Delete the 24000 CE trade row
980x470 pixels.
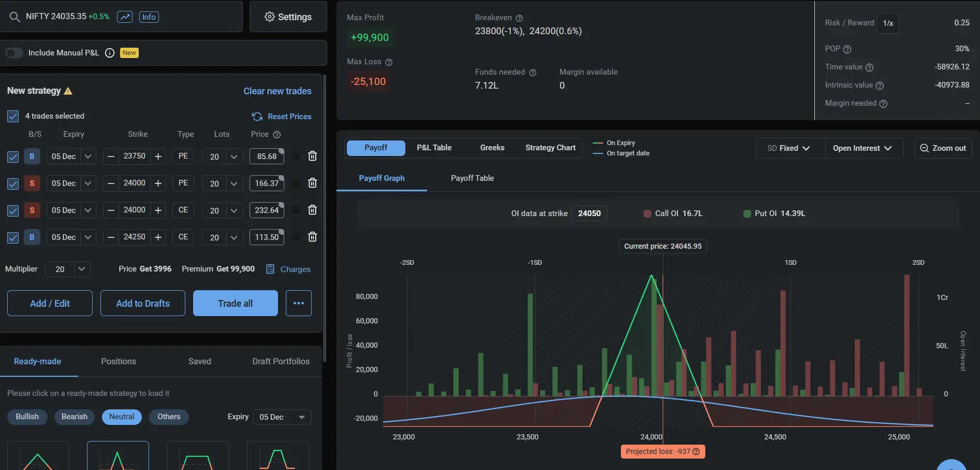point(312,210)
